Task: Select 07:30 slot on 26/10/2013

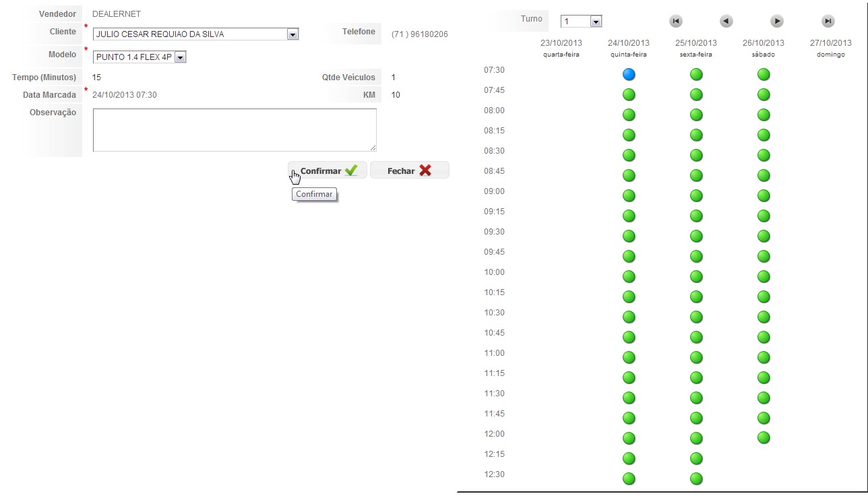Action: click(764, 74)
